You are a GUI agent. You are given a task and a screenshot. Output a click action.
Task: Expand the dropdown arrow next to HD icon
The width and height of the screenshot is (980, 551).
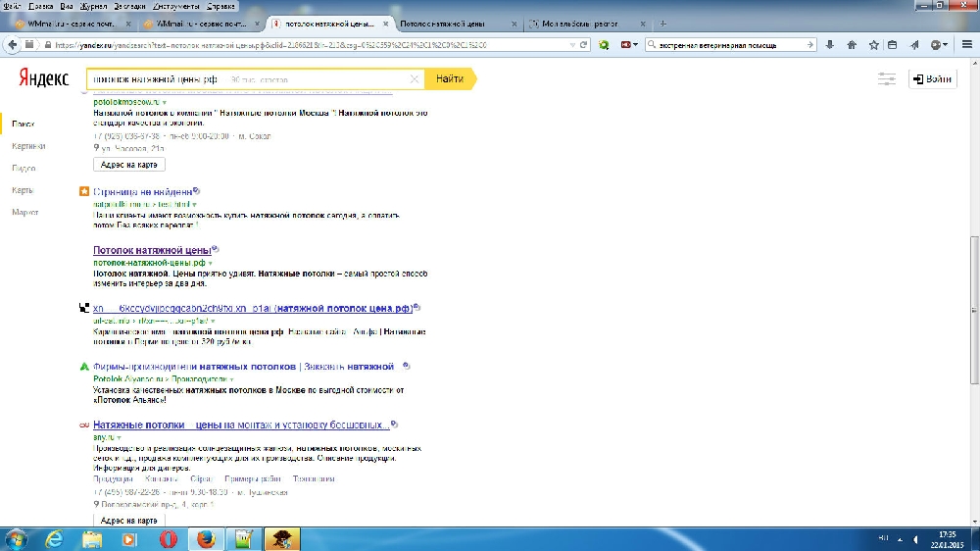(635, 45)
